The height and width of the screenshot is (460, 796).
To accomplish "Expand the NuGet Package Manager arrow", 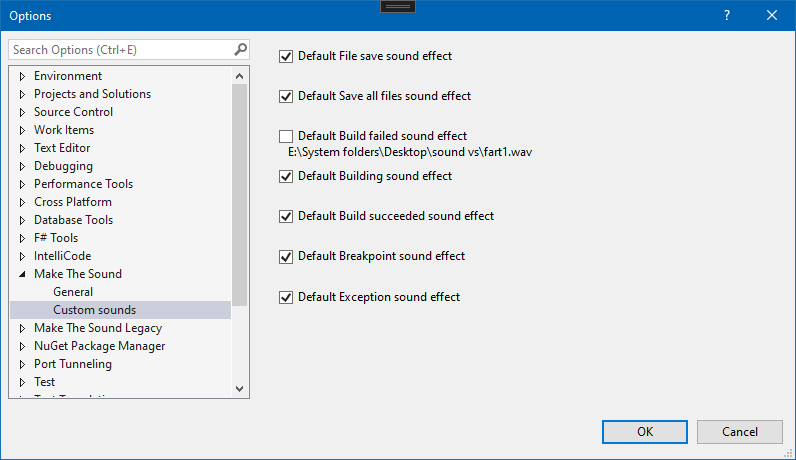I will pyautogui.click(x=22, y=346).
